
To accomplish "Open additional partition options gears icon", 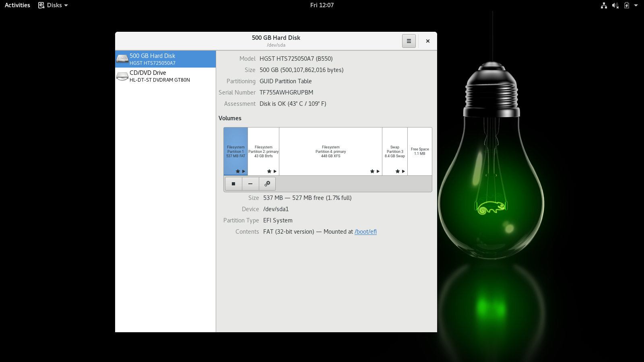I will click(x=267, y=184).
